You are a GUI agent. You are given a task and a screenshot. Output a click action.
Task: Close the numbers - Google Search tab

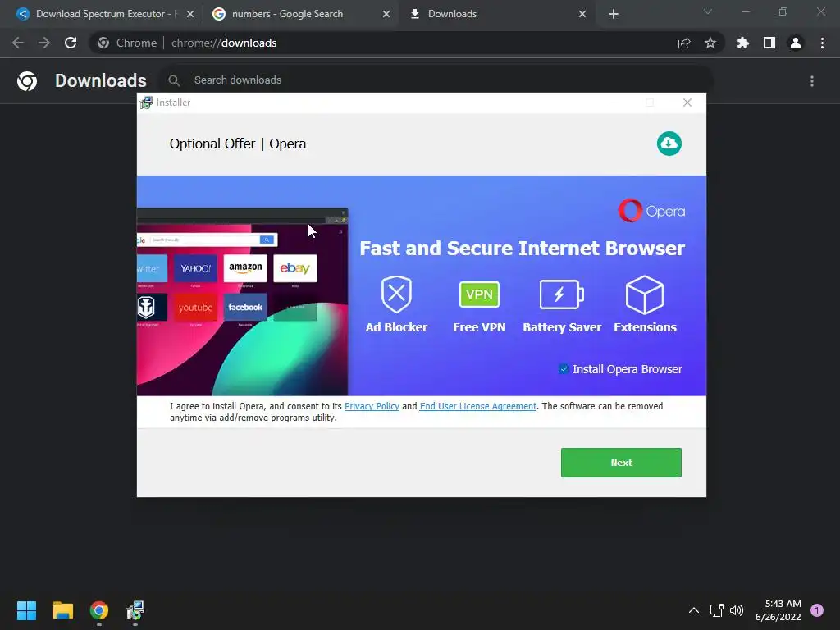[386, 14]
